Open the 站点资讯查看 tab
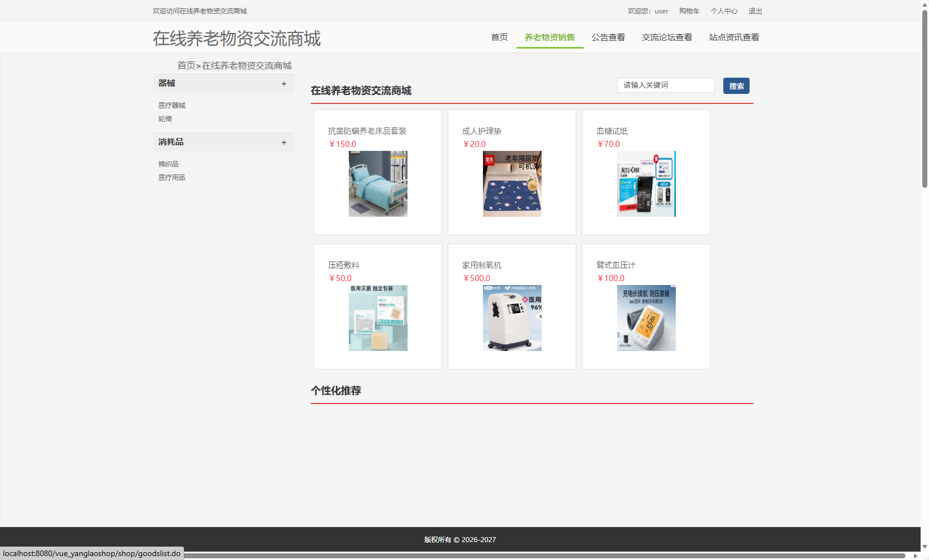Viewport: 929px width, 560px height. coord(733,37)
